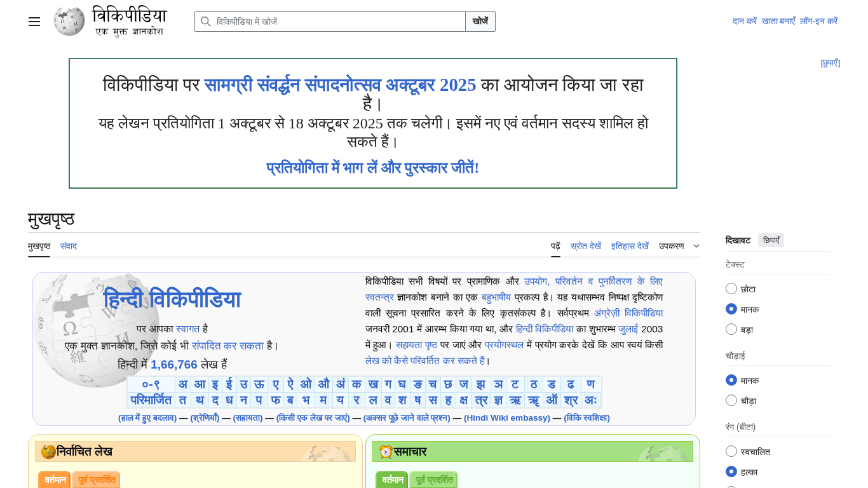
Task: Switch to the संवाद tab
Action: click(69, 246)
